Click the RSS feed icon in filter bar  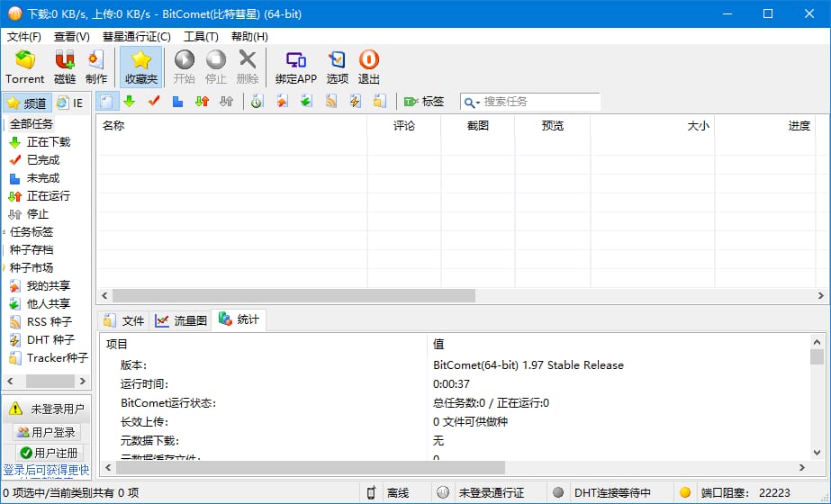(330, 101)
